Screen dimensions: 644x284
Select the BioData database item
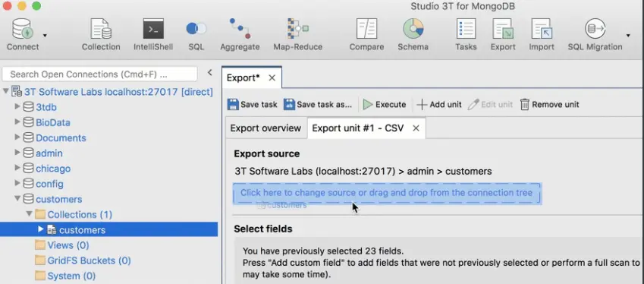coord(53,122)
